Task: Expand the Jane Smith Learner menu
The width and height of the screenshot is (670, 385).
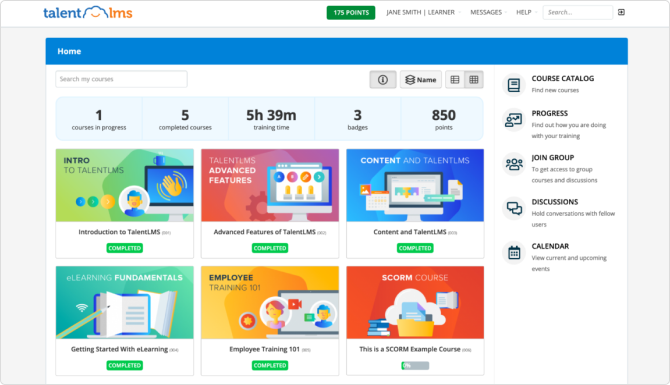Action: (423, 12)
